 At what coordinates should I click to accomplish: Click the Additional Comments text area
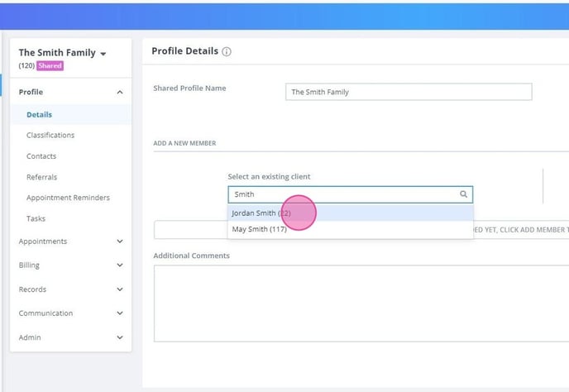361,304
